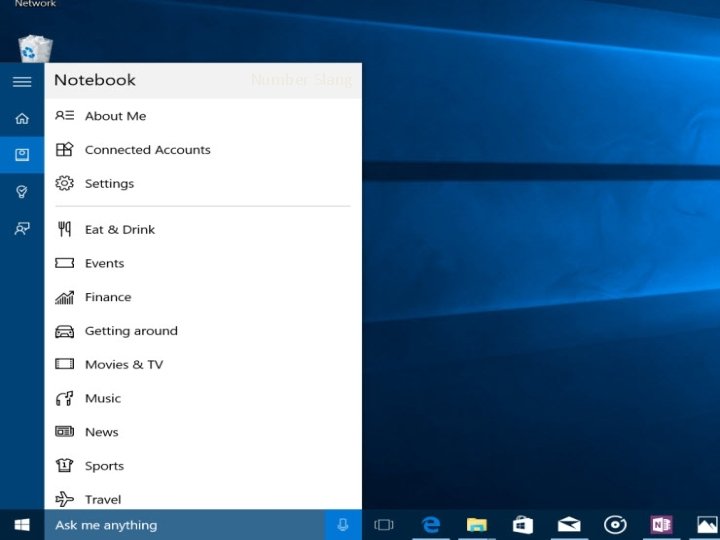The width and height of the screenshot is (720, 540).
Task: Open the Mail app from the taskbar
Action: click(569, 525)
